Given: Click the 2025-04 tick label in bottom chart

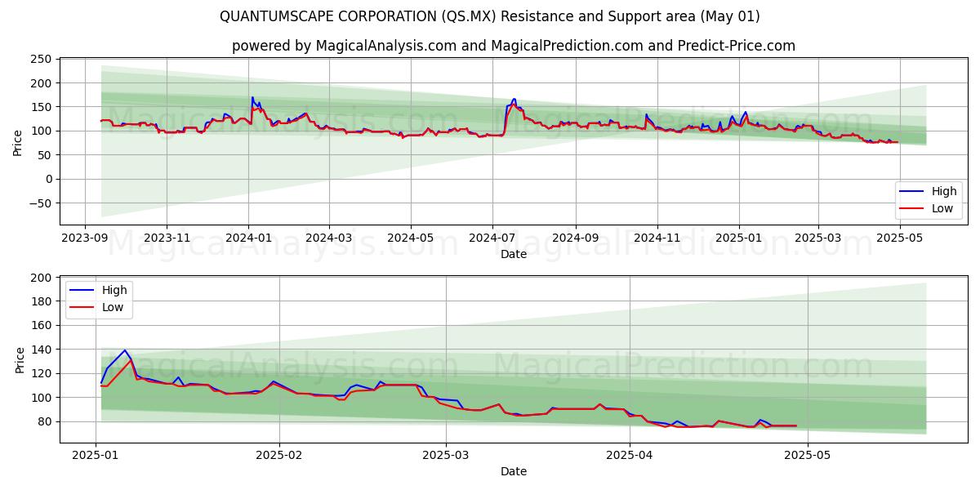Looking at the screenshot, I should click(630, 454).
